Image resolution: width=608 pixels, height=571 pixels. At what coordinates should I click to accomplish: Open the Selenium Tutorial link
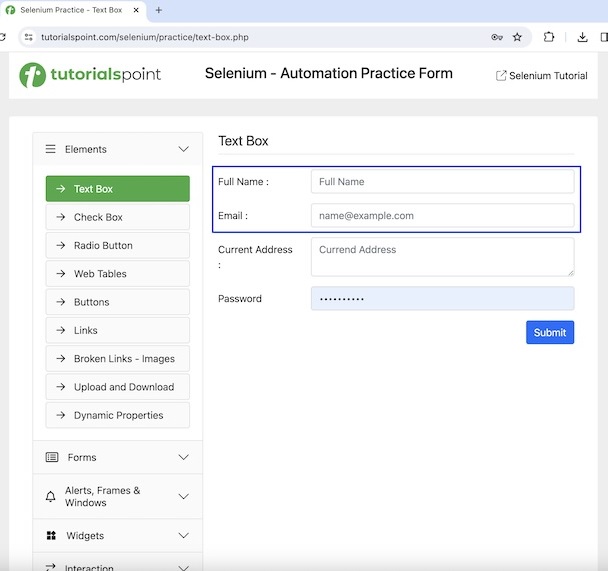(541, 76)
